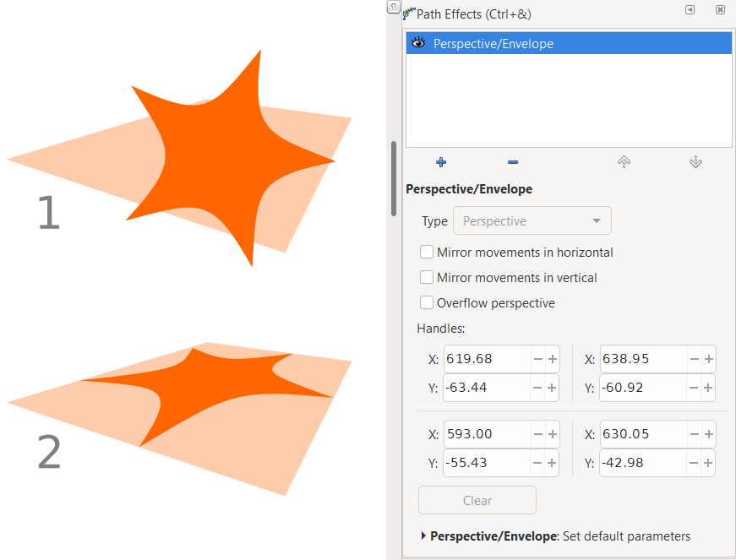This screenshot has width=736, height=560.
Task: Close the Path Effects panel
Action: pyautogui.click(x=720, y=10)
